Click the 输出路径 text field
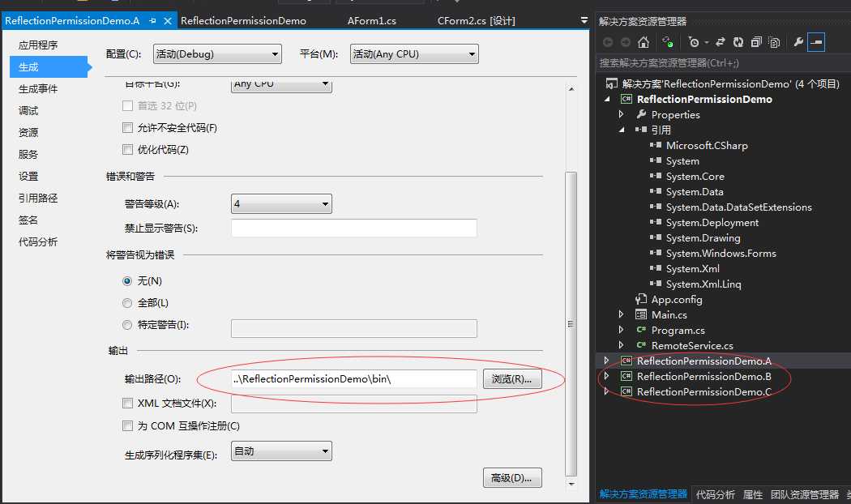The height and width of the screenshot is (504, 851). coord(354,378)
